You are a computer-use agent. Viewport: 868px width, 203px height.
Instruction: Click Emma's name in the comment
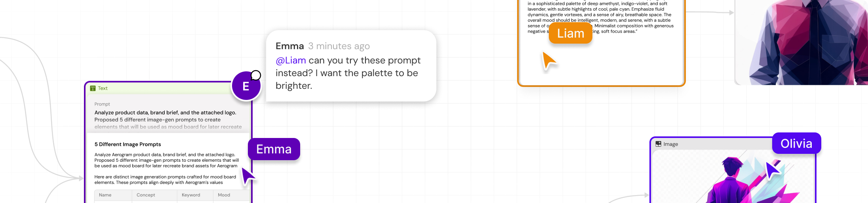(x=290, y=46)
